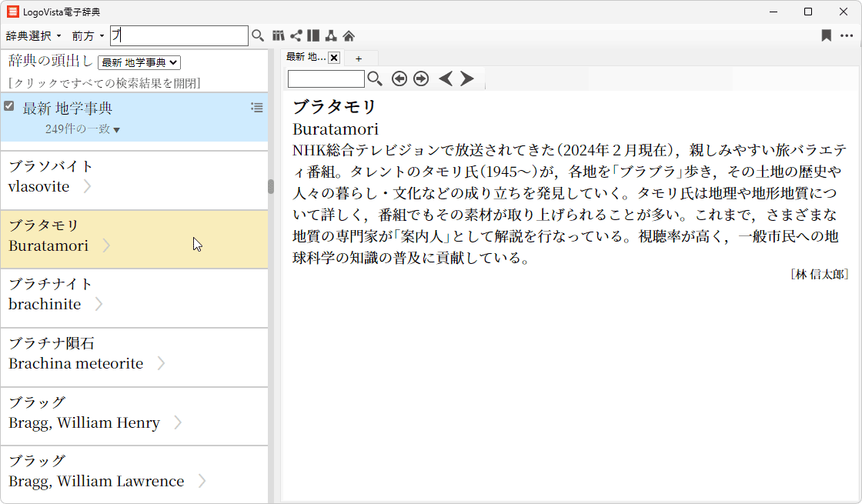Image resolution: width=862 pixels, height=504 pixels.
Task: Click the bookmark icon at top right
Action: 826,35
